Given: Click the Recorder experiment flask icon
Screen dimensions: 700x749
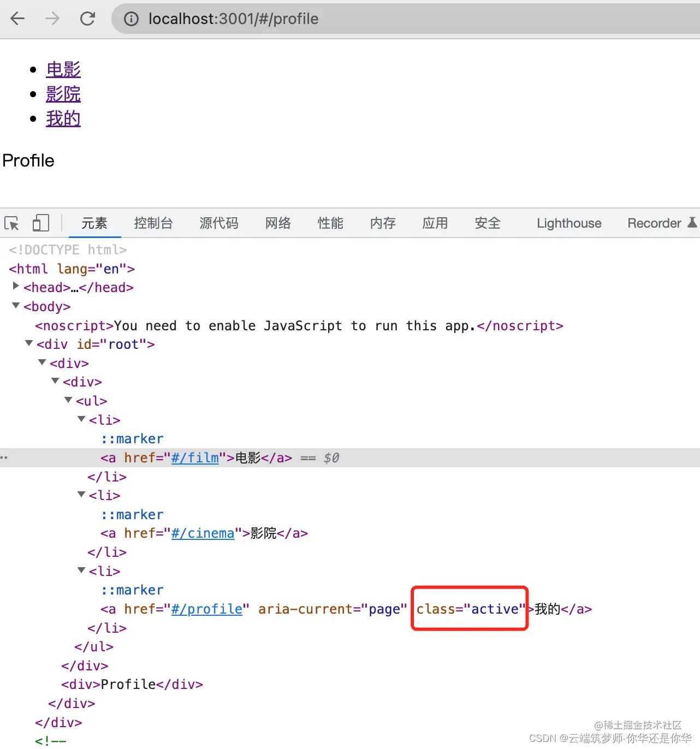Looking at the screenshot, I should (692, 223).
